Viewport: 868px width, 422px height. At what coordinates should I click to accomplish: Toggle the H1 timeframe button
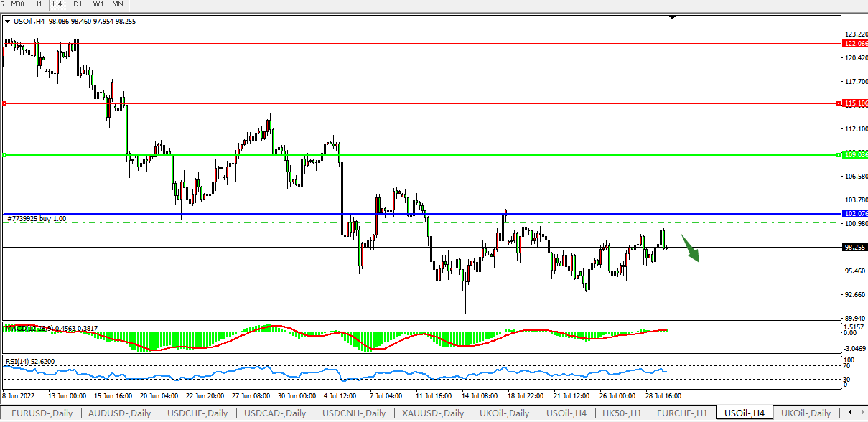click(37, 4)
